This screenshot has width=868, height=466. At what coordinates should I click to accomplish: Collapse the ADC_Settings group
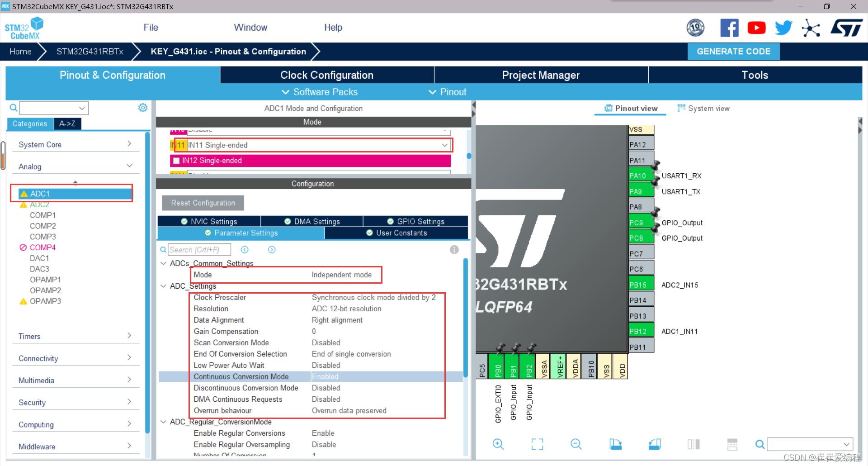click(163, 286)
